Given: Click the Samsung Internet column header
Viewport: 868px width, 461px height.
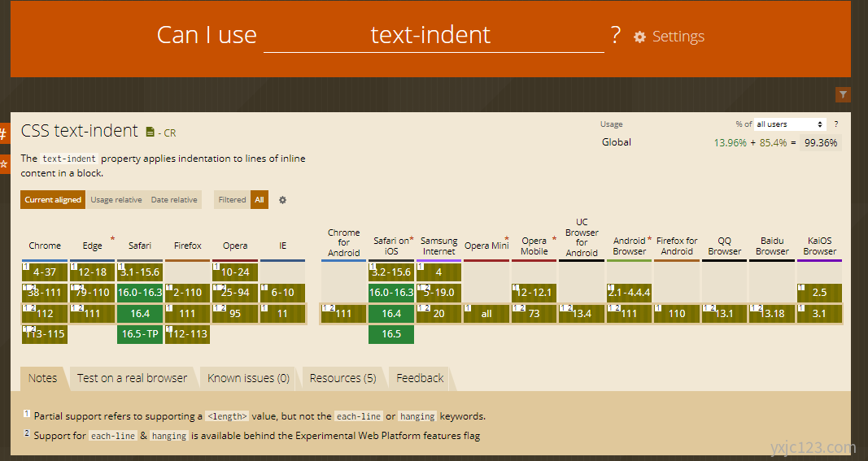Looking at the screenshot, I should [x=439, y=246].
